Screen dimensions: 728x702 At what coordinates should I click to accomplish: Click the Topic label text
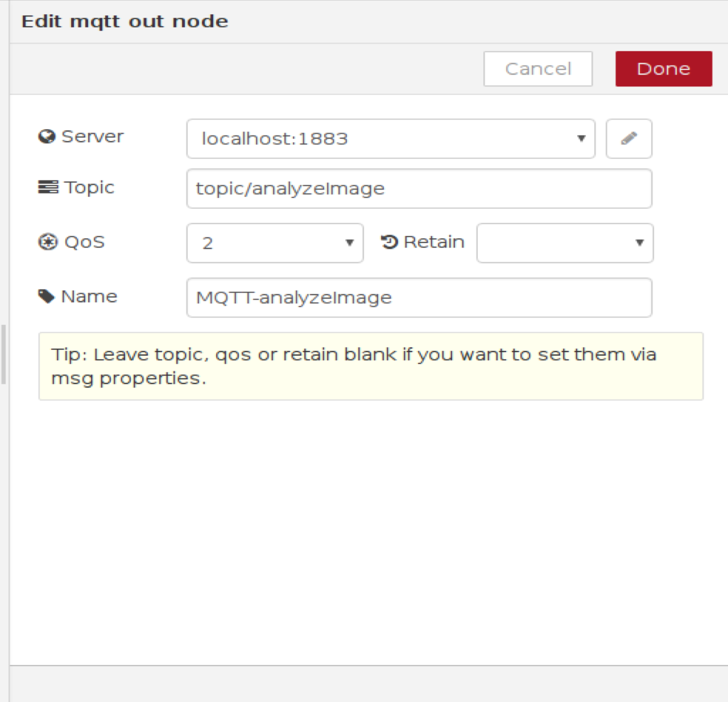tap(89, 188)
